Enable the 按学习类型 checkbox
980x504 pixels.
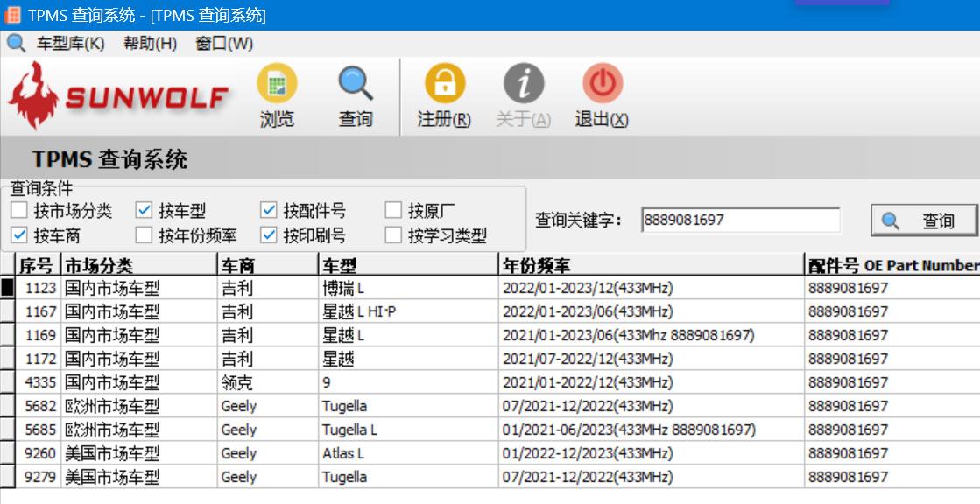[x=393, y=234]
